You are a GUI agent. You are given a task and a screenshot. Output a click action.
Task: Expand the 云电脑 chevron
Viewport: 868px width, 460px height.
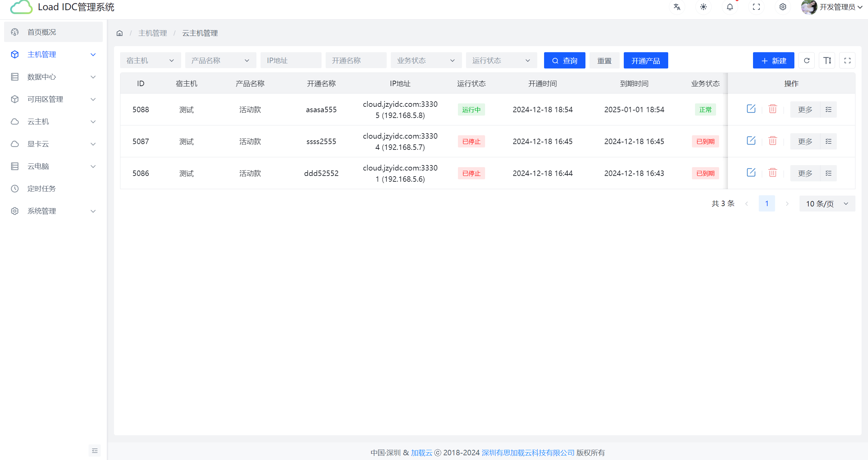tap(93, 166)
